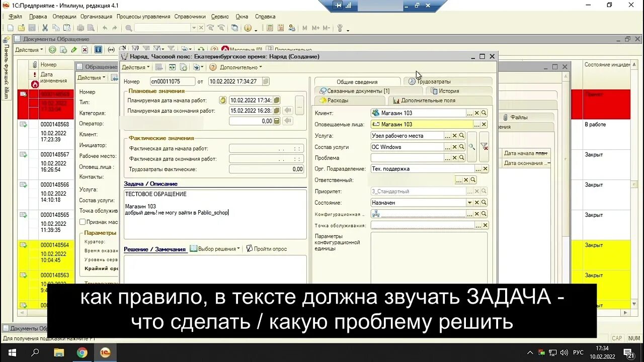Open calendar for Планируемая дата окончания работ
Screen dimensions: 644x362
[276, 111]
